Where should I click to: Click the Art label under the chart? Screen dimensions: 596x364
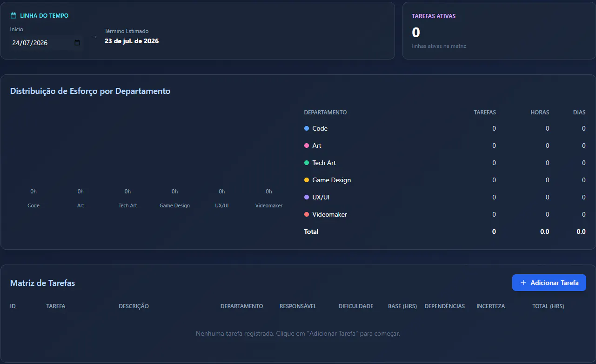(x=80, y=205)
